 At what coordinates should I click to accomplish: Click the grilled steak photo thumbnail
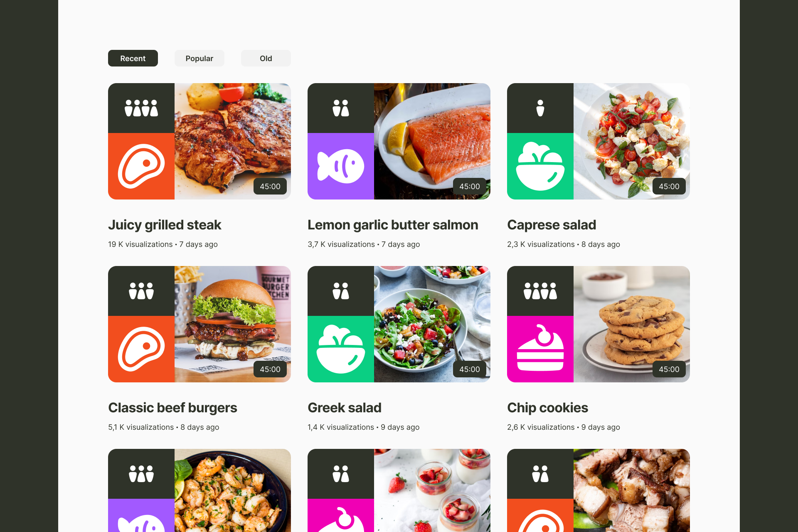233,141
